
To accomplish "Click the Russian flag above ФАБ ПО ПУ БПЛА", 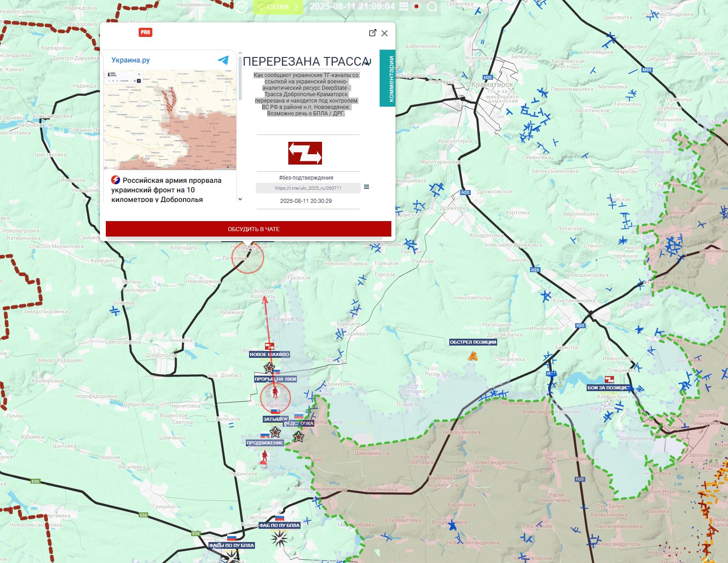I will (x=279, y=518).
